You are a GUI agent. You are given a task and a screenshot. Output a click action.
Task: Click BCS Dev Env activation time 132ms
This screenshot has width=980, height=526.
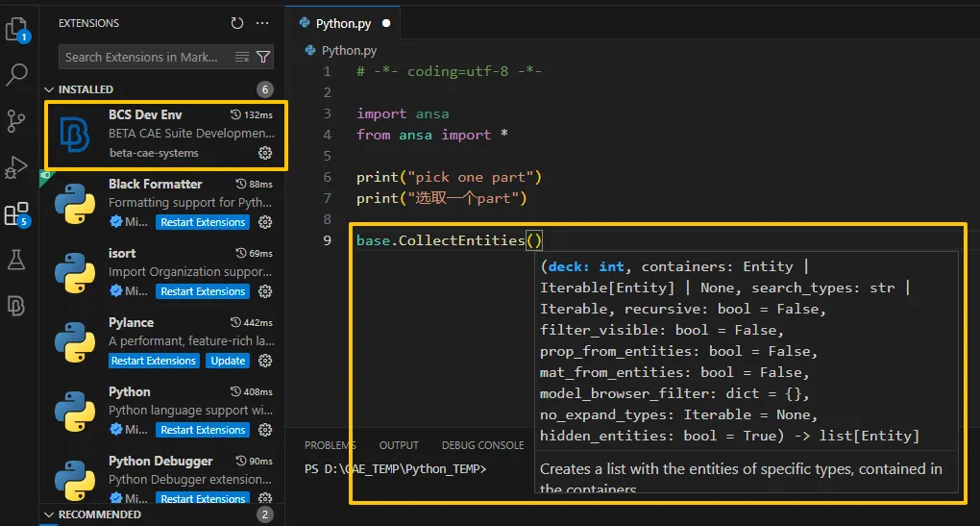(252, 114)
